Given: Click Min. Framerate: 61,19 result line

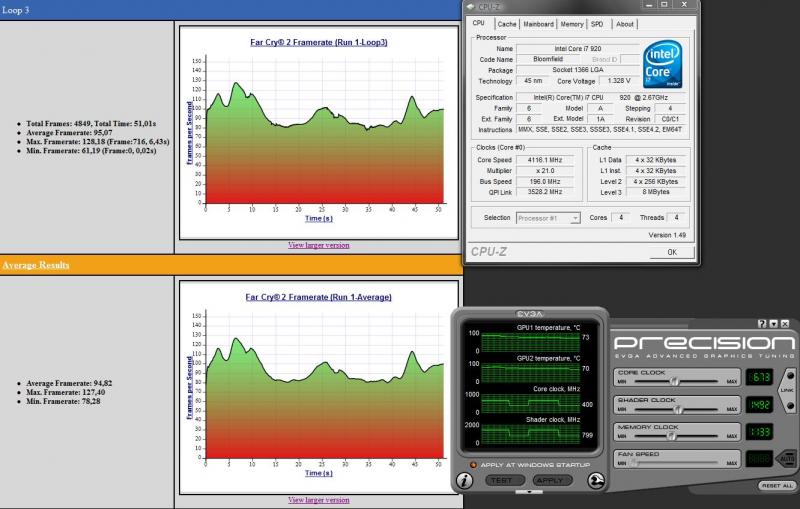Looking at the screenshot, I should (91, 151).
